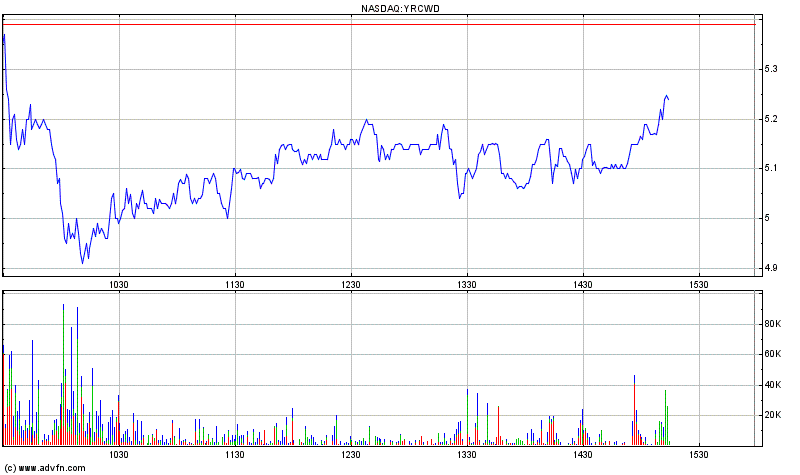Click the 1430 time label under price chart
The height and width of the screenshot is (475, 800).
tap(583, 285)
